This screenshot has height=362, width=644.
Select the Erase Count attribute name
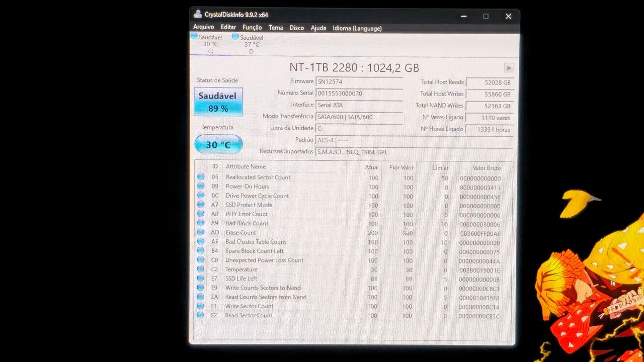pyautogui.click(x=240, y=232)
